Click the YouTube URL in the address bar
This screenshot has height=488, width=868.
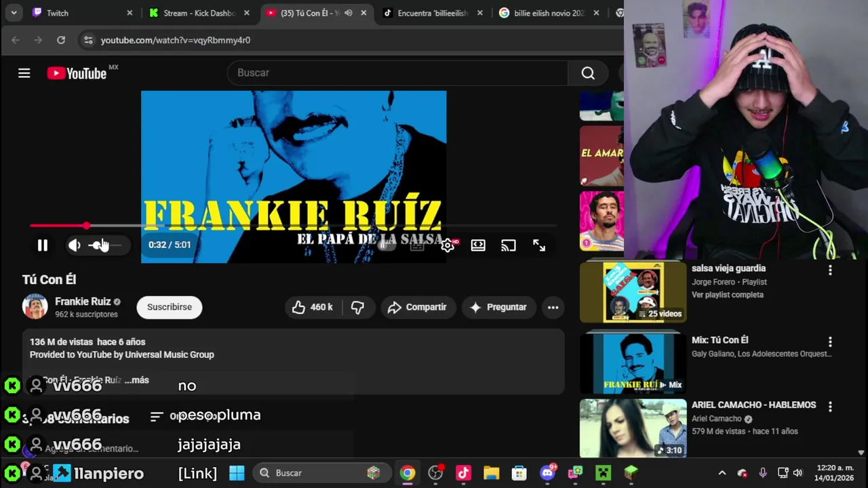point(176,40)
